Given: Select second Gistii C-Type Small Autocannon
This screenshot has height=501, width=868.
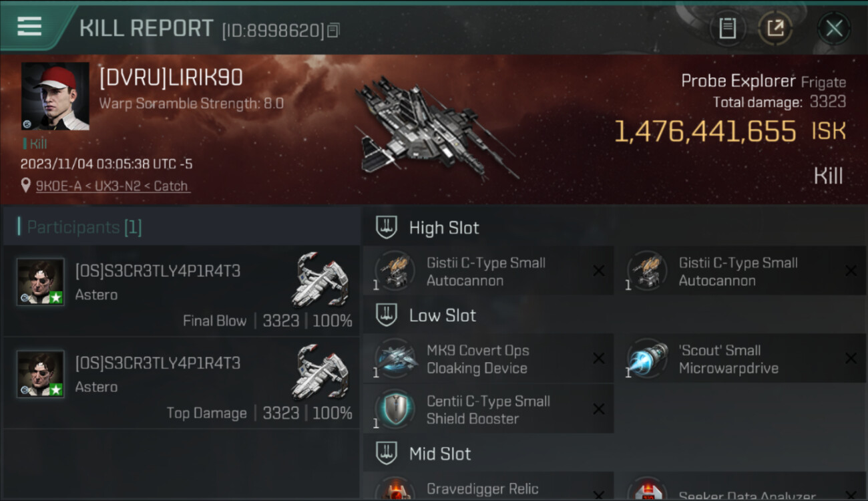Looking at the screenshot, I should [740, 271].
